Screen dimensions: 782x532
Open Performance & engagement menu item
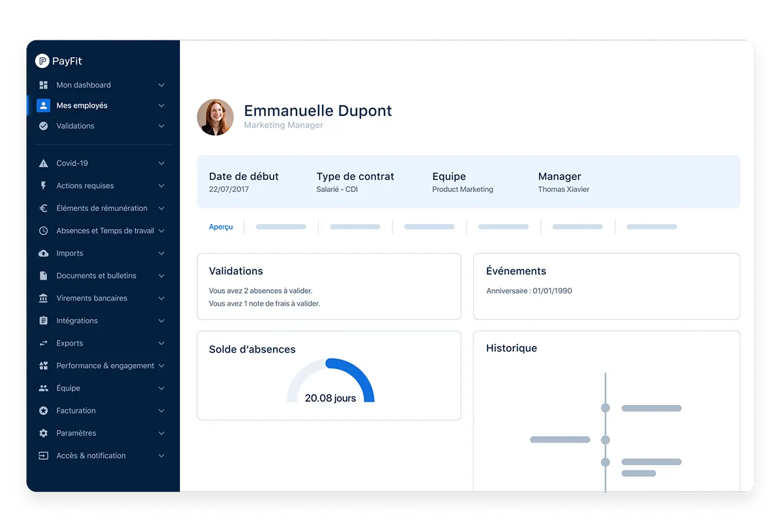coord(105,366)
